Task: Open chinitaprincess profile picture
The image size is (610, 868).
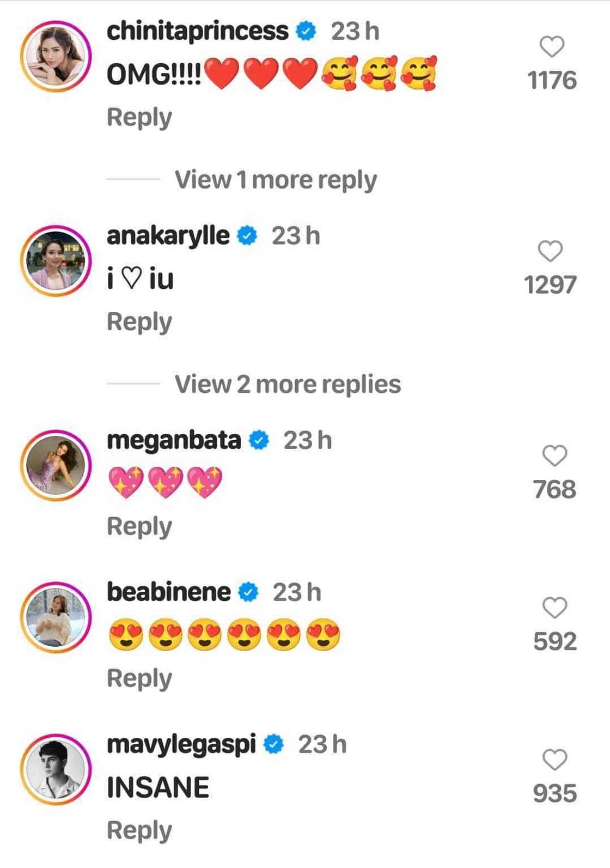Action: pyautogui.click(x=56, y=56)
